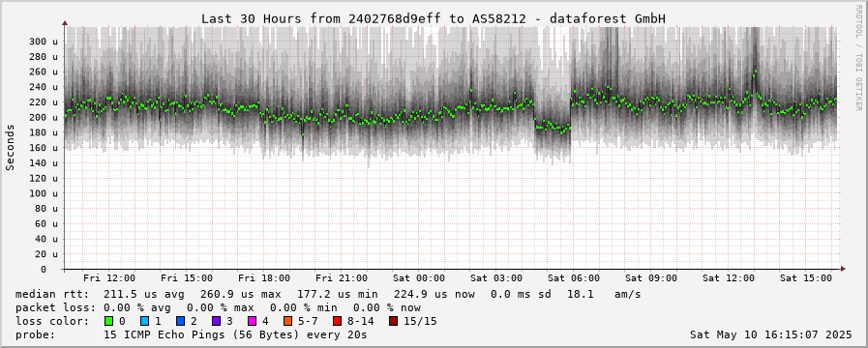Click the red 8-14 loss swatch

click(337, 321)
